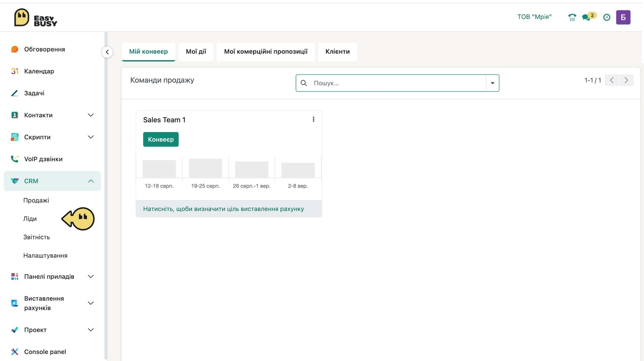Switch to the Мої дії tab

196,51
